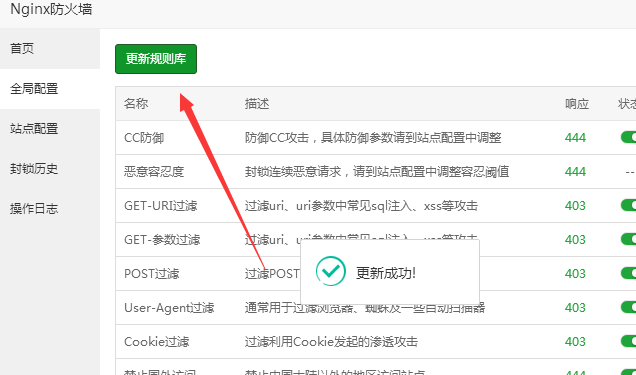
Task: Click the 403 response of GET-URI过滤
Action: 575,206
